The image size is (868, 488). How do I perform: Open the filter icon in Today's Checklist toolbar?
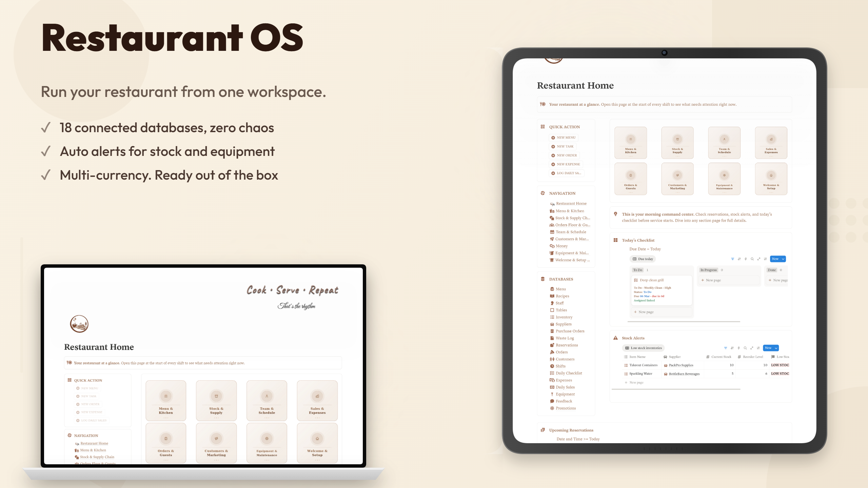[732, 259]
